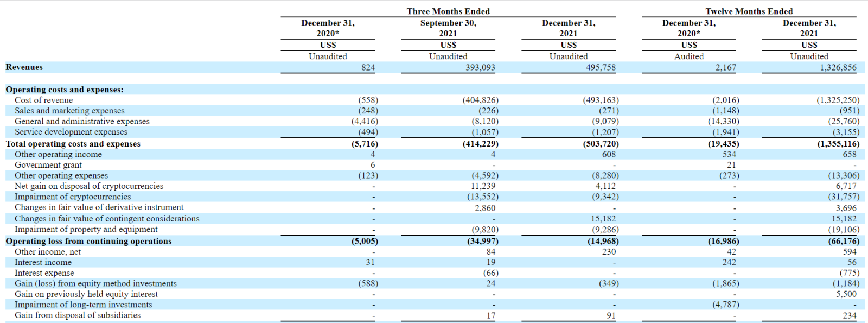Image resolution: width=868 pixels, height=323 pixels.
Task: Click Impairment of cryptocurrencies label
Action: pyautogui.click(x=73, y=197)
